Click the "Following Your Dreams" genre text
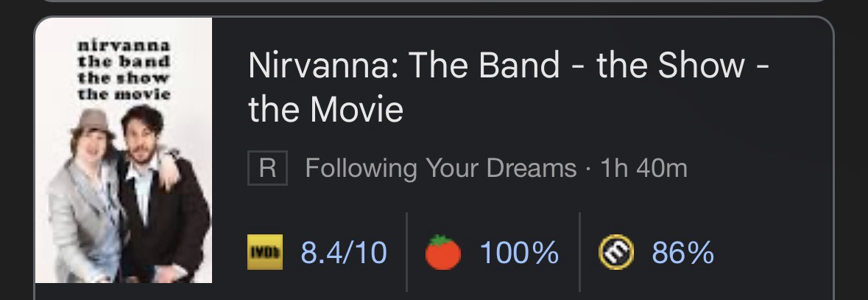The width and height of the screenshot is (868, 300). pos(440,169)
